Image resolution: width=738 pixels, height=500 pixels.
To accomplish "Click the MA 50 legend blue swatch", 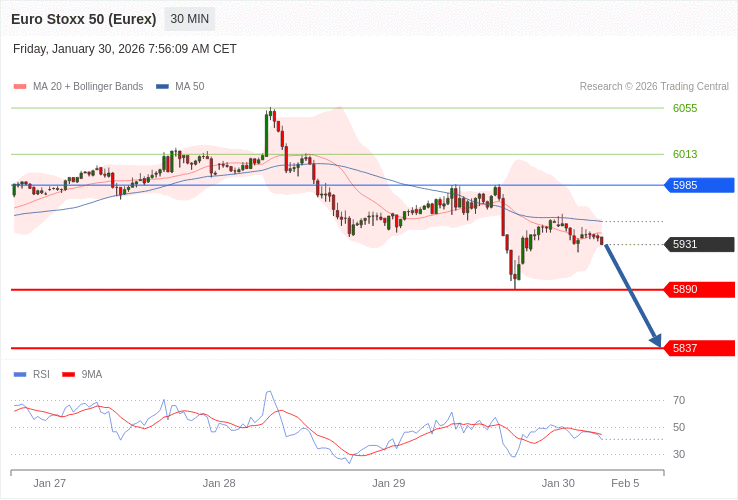I will point(162,87).
